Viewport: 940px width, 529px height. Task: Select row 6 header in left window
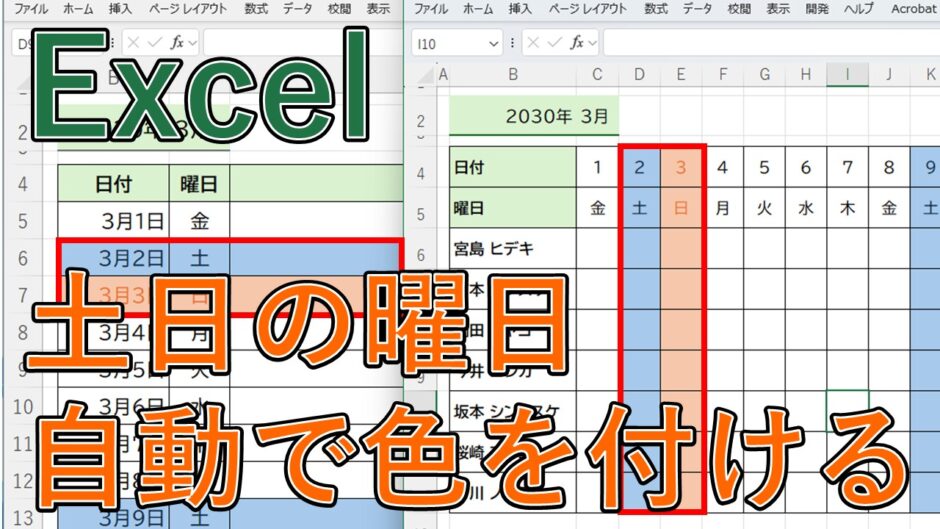23,259
